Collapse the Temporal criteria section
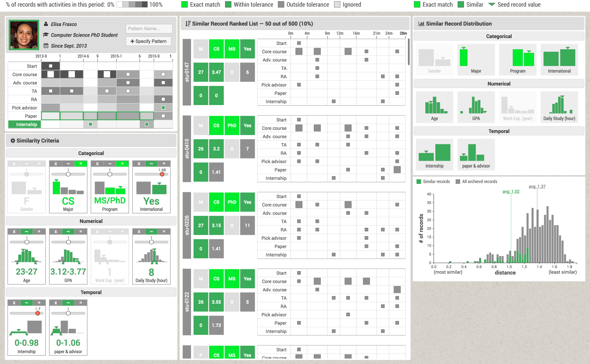Image resolution: width=590 pixels, height=364 pixels. pyautogui.click(x=91, y=292)
